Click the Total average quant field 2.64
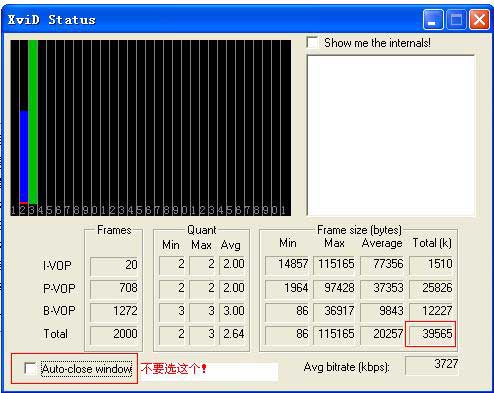 233,334
